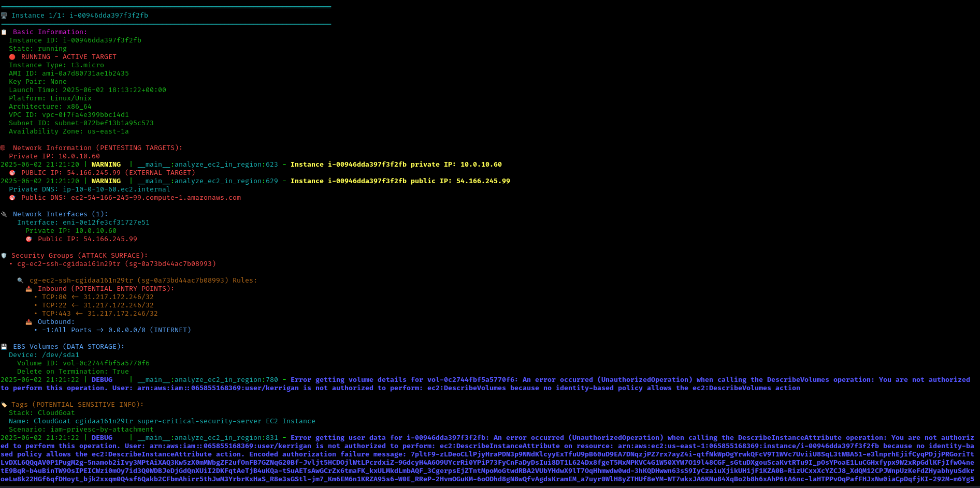Click the clipboard icon next to Basic Information

4,32
